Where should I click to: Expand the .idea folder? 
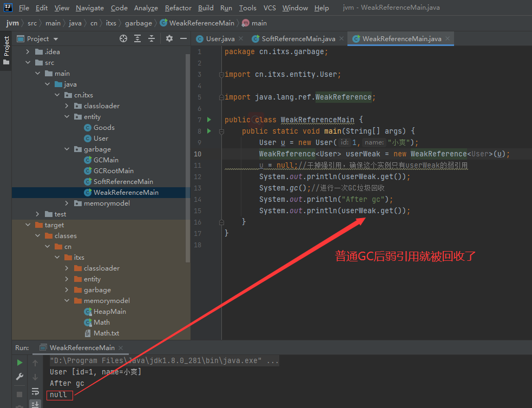click(28, 51)
